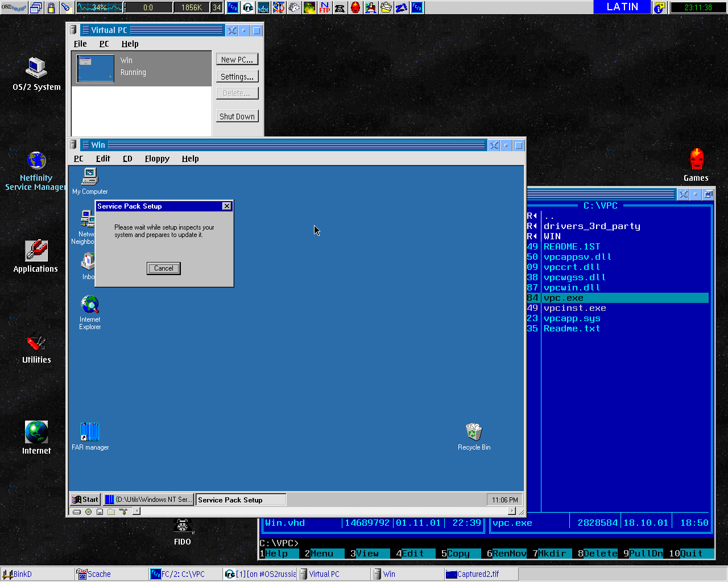This screenshot has width=728, height=582.
Task: Click the OS/2 Warp button in WarpCenter
Action: [14, 7]
